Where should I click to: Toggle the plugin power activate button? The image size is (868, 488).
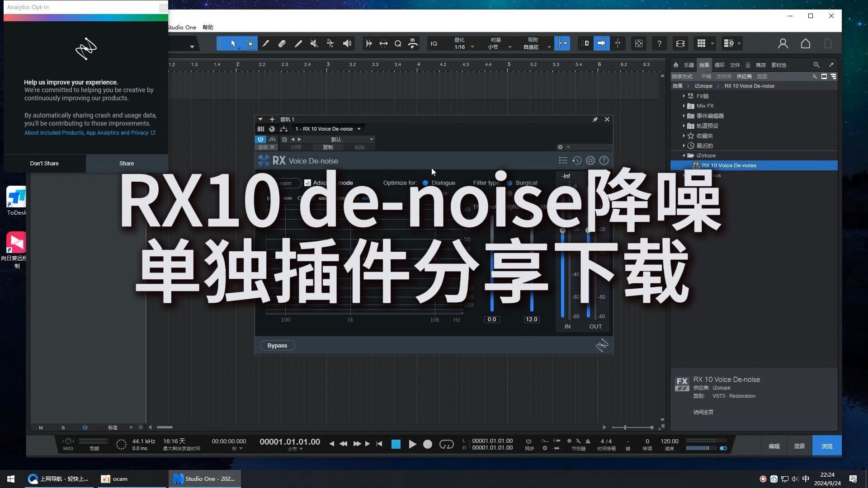click(x=260, y=139)
